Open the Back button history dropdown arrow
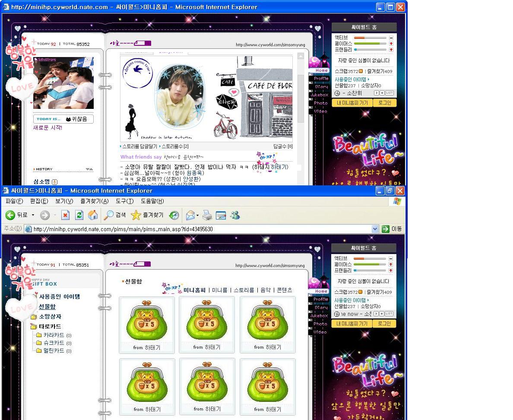 pyautogui.click(x=33, y=215)
